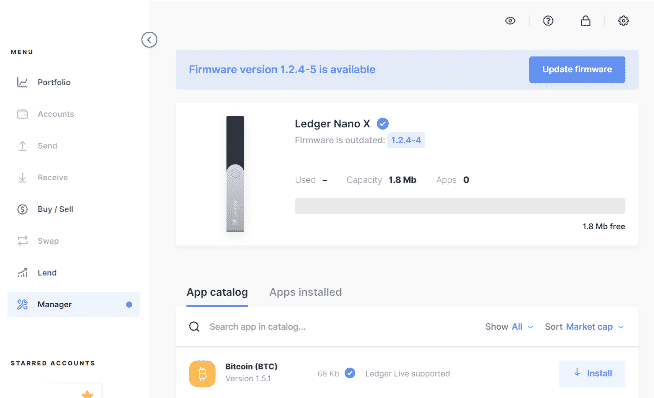Click the Send up-arrow icon
Viewport: 654px width, 398px height.
(22, 146)
